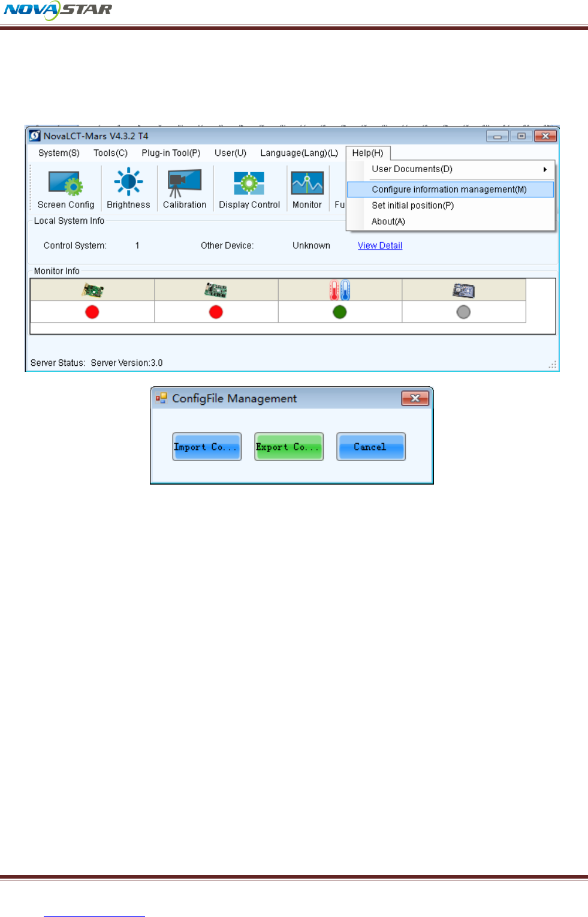Open About(A) menu entry
Screen dimensions: 588x917
click(x=451, y=221)
